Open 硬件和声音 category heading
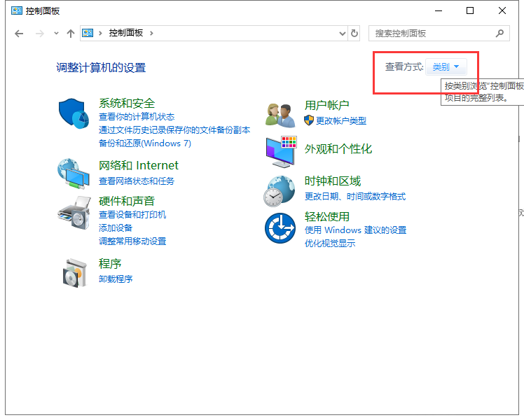The image size is (524, 420). coord(127,201)
